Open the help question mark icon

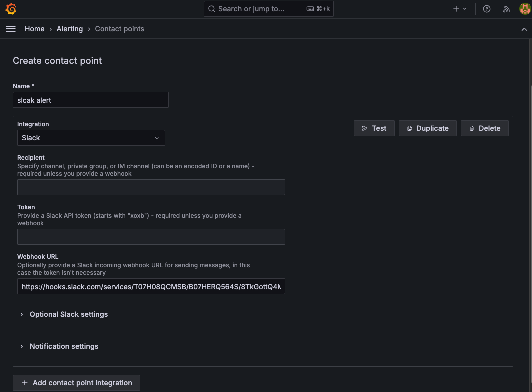pyautogui.click(x=487, y=9)
